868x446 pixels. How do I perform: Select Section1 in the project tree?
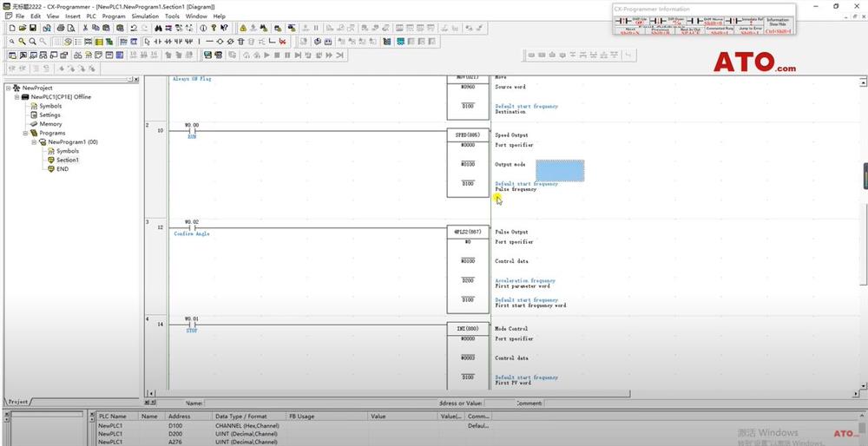[67, 161]
